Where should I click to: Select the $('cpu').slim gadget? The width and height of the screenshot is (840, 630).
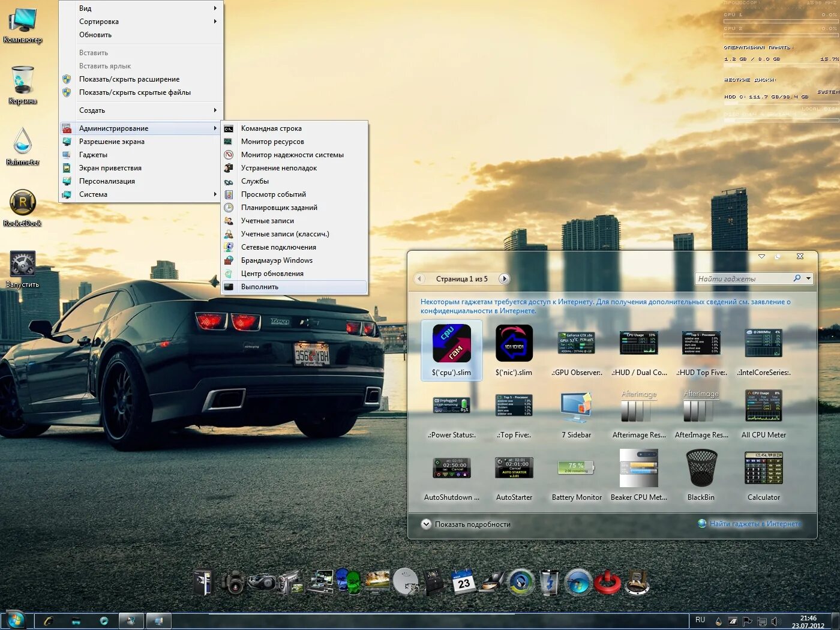tap(452, 350)
